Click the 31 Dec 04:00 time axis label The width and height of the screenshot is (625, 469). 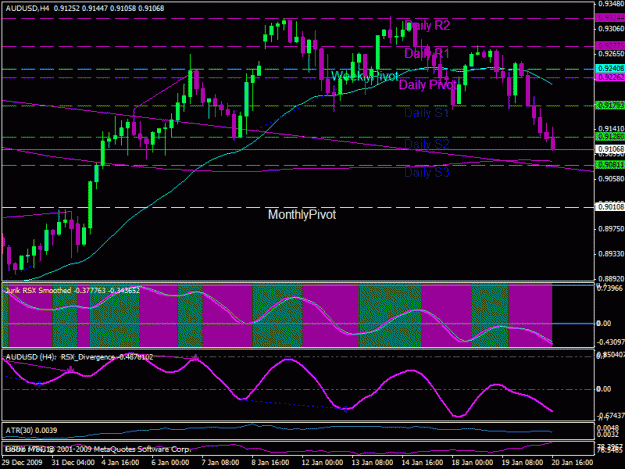pyautogui.click(x=73, y=463)
